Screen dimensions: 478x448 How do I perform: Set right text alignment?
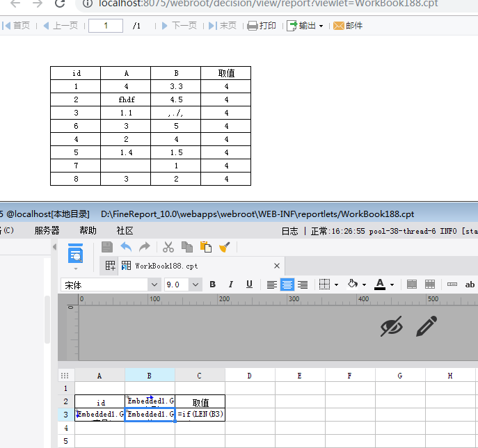303,285
